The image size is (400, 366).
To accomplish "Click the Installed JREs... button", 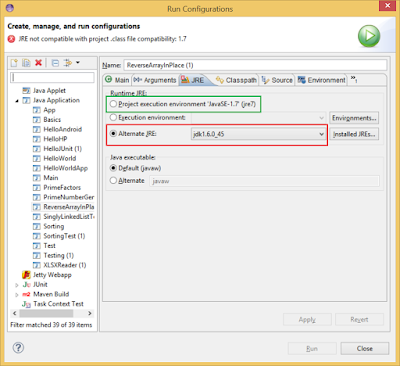I will pyautogui.click(x=354, y=134).
